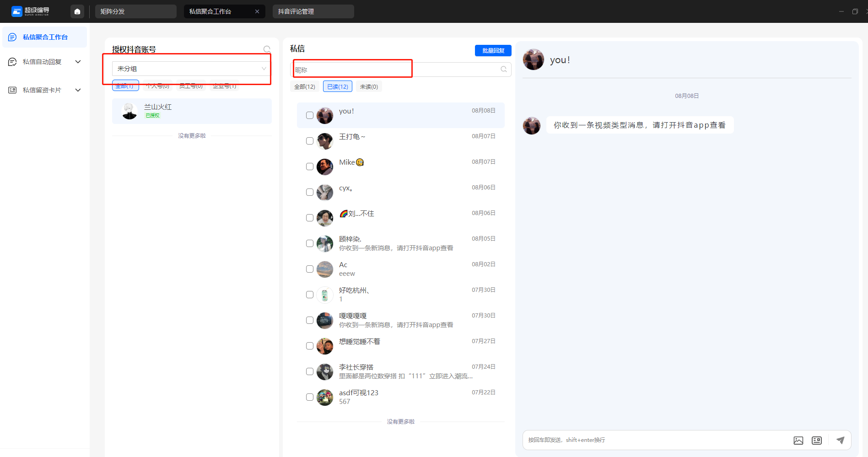This screenshot has height=457, width=868.
Task: Open the 未分组 group dropdown
Action: pyautogui.click(x=191, y=69)
